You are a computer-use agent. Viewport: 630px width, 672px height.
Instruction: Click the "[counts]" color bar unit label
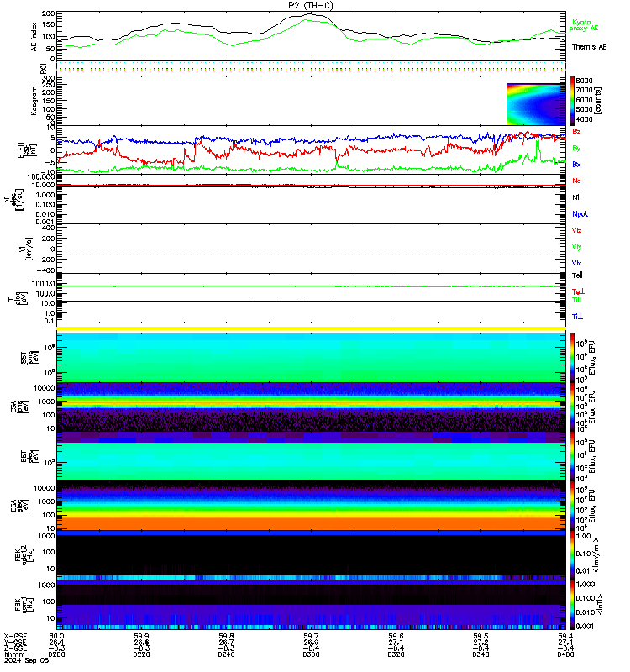[x=599, y=101]
